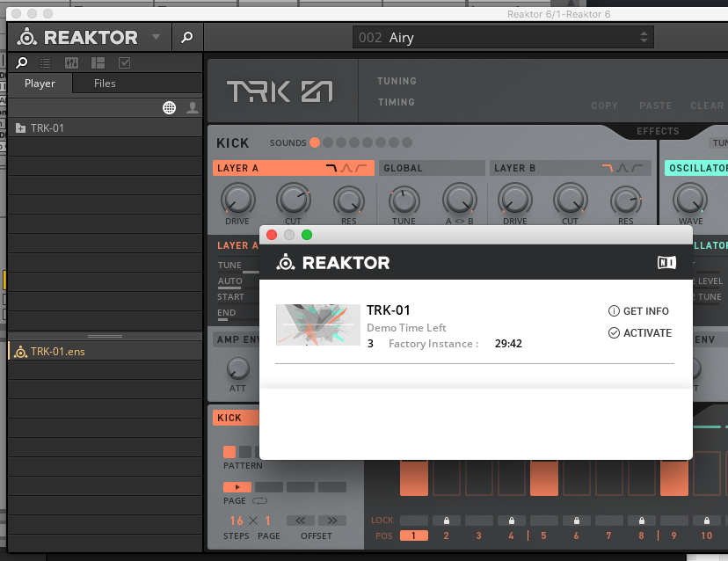Click CLEAR in the TRK header
The width and height of the screenshot is (728, 561).
coord(707,106)
